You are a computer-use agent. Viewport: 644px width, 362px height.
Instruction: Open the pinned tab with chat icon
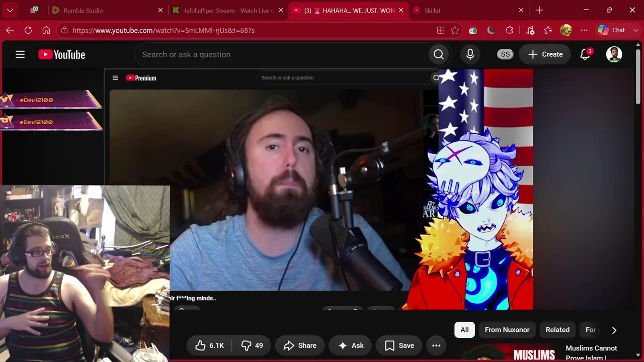(34, 10)
